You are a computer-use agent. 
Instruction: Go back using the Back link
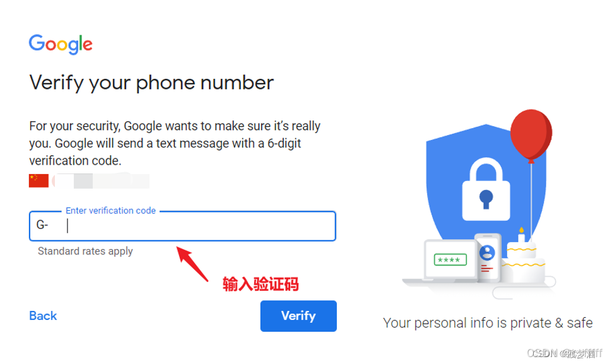[43, 316]
